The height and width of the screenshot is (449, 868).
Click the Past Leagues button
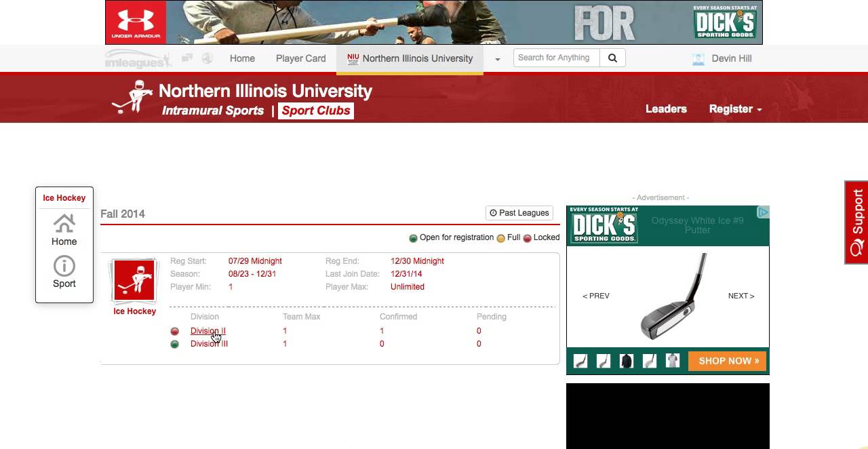519,213
